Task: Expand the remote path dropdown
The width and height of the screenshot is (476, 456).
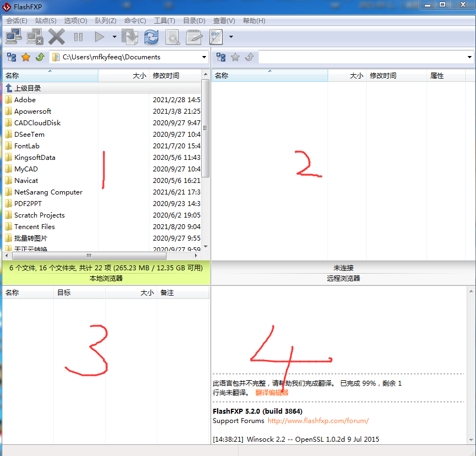Action: (x=469, y=57)
